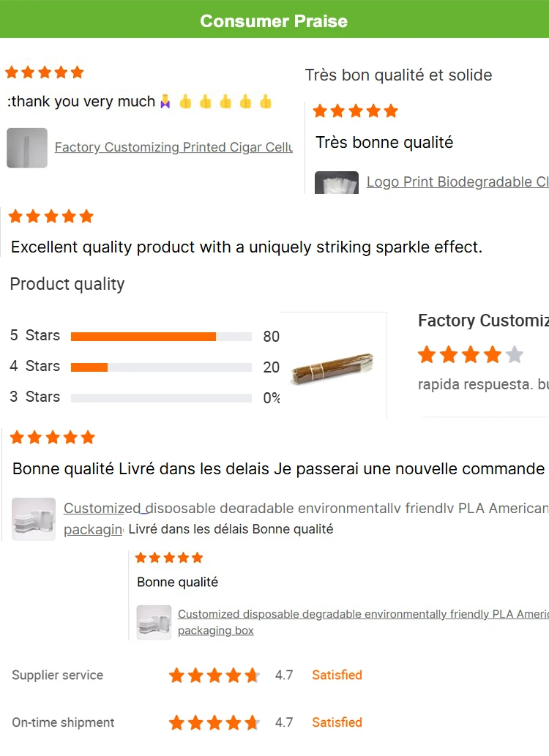Click the Supplier service star rating
Screen dimensions: 549x756
(214, 675)
